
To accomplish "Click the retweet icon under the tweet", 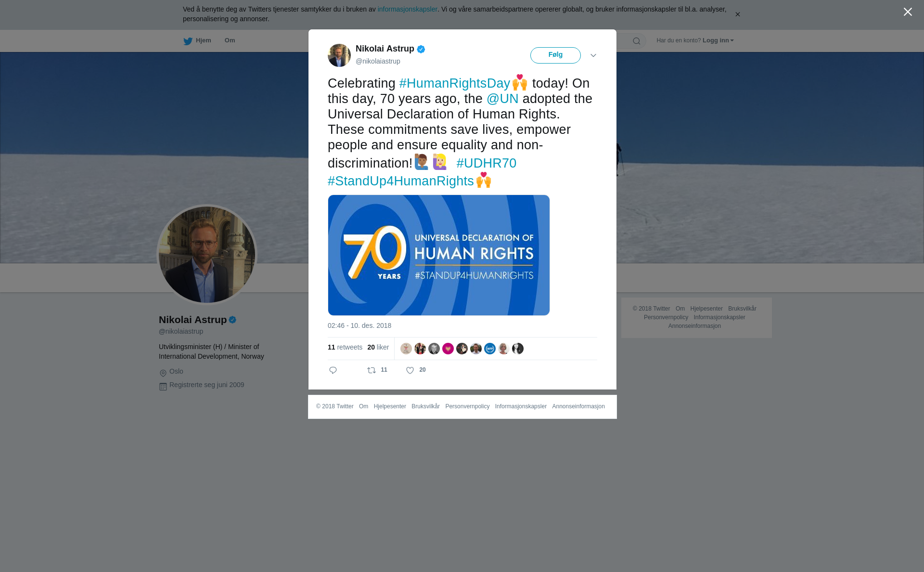I will coord(372,370).
